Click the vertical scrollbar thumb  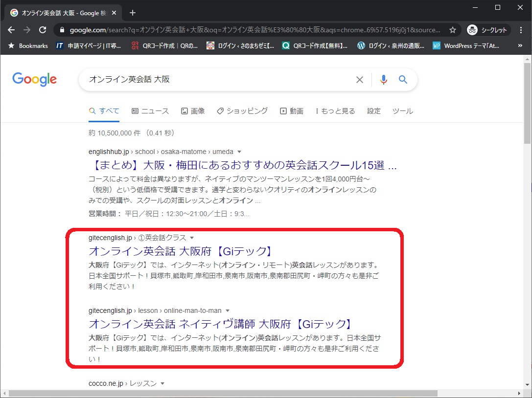click(x=527, y=103)
